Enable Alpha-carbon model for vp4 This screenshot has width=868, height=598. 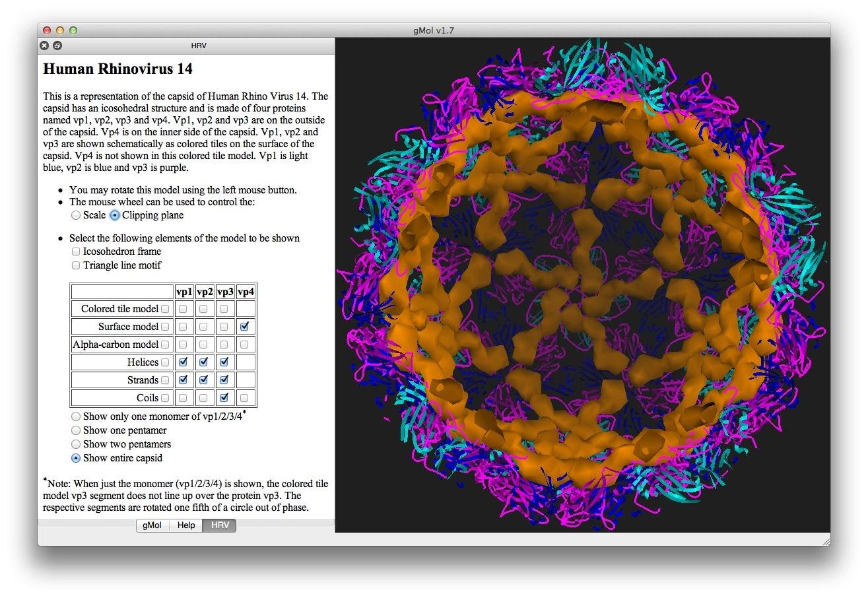245,344
